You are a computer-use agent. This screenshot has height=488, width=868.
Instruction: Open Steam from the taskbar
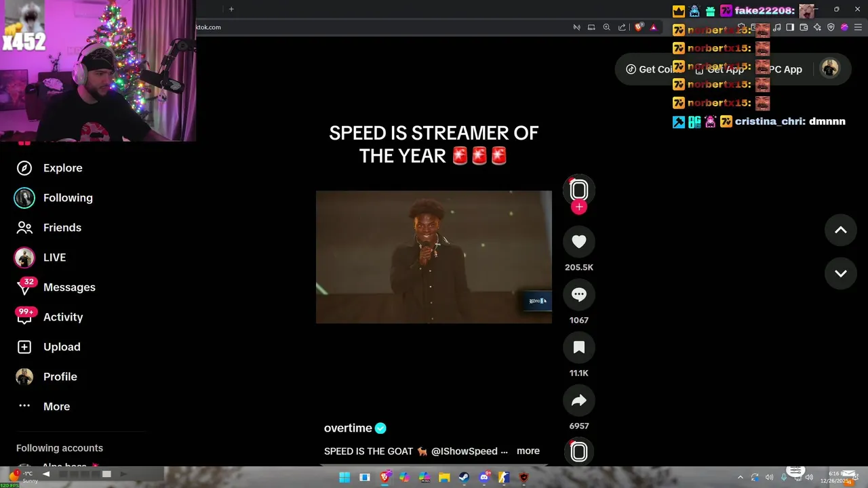click(464, 477)
